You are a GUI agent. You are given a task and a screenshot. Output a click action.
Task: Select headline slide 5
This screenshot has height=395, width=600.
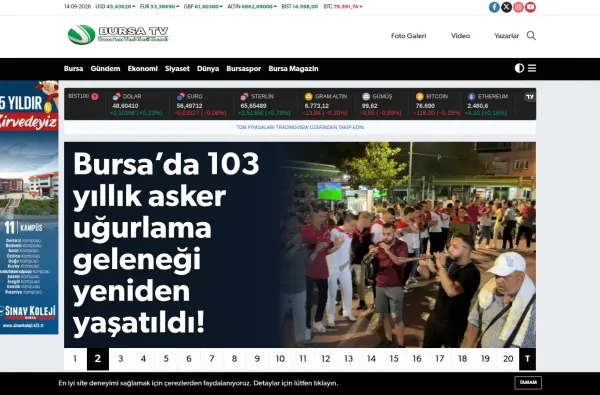coord(166,359)
